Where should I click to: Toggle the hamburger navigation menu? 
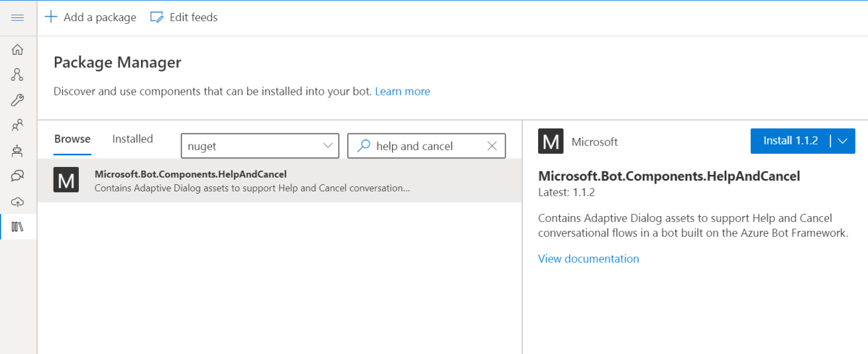tap(18, 17)
